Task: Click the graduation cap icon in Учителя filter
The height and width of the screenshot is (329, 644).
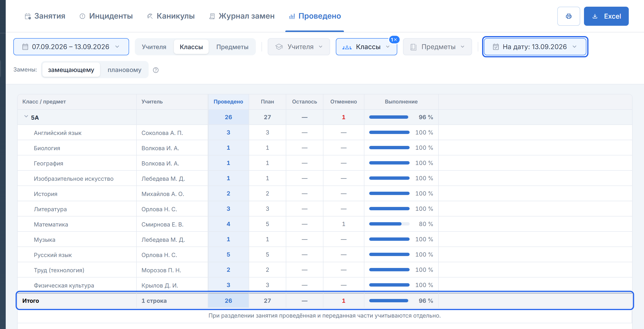Action: click(279, 47)
